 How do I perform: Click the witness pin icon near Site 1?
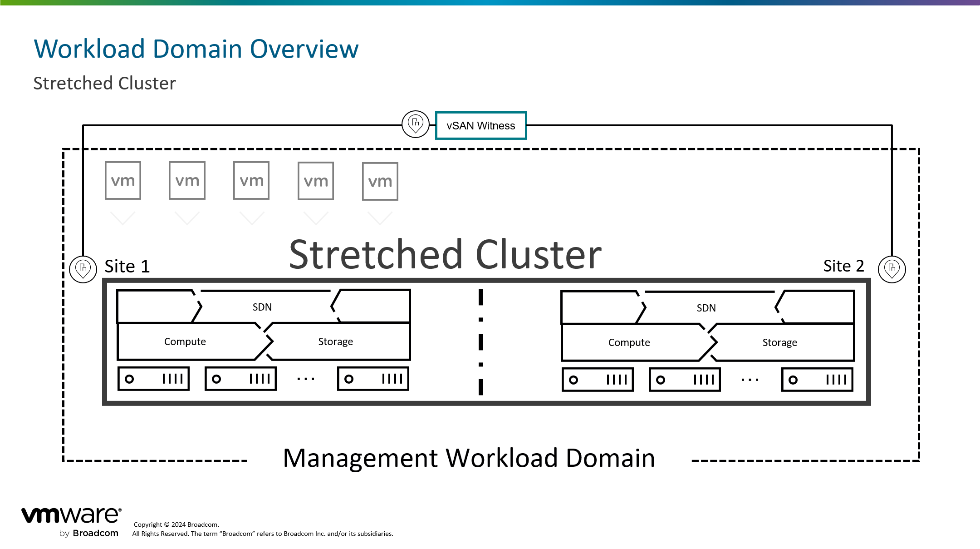(x=83, y=269)
